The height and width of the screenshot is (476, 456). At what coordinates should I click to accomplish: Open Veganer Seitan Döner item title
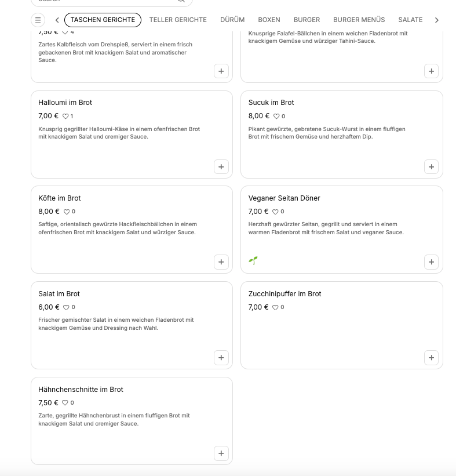tap(284, 198)
